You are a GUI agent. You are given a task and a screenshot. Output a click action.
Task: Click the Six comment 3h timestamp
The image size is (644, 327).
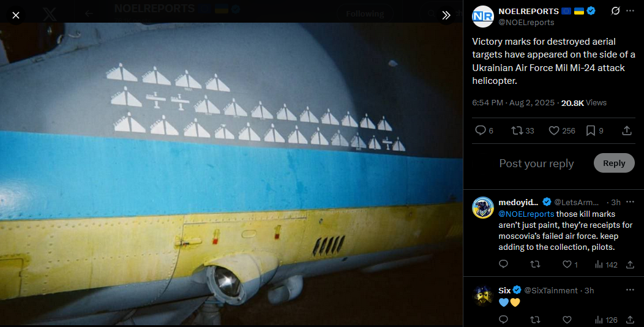(x=590, y=290)
